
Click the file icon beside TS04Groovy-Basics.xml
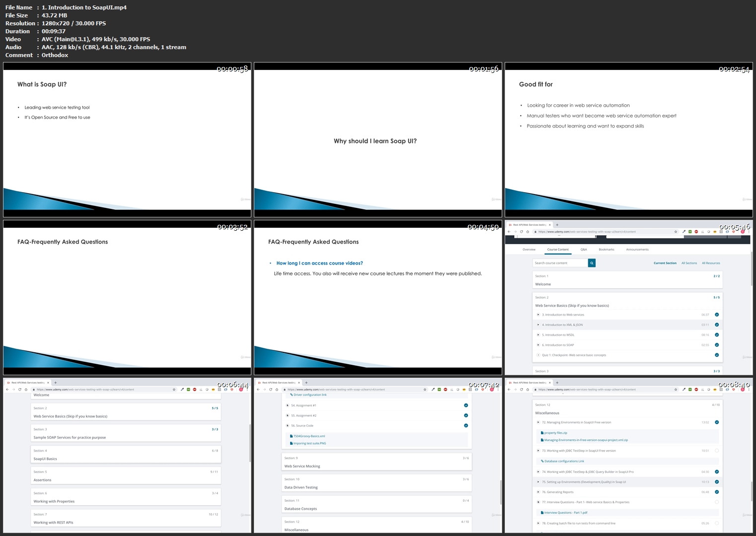pyautogui.click(x=291, y=436)
